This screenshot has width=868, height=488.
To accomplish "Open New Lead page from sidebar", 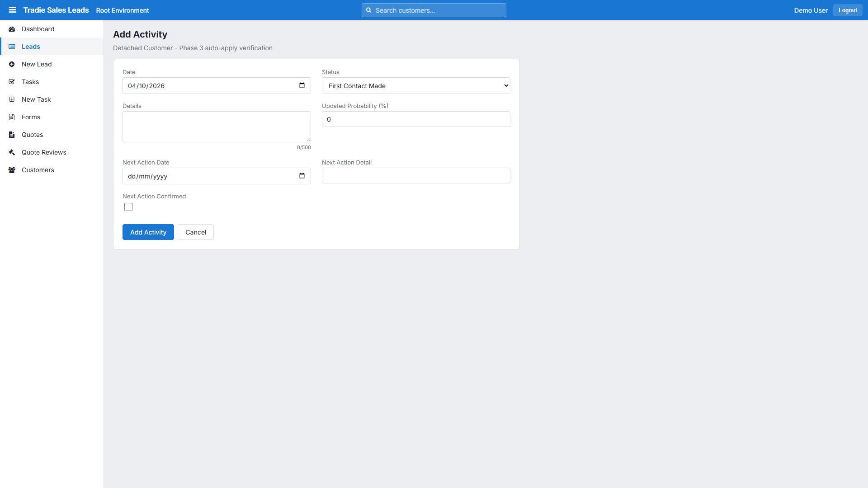I will click(x=52, y=64).
